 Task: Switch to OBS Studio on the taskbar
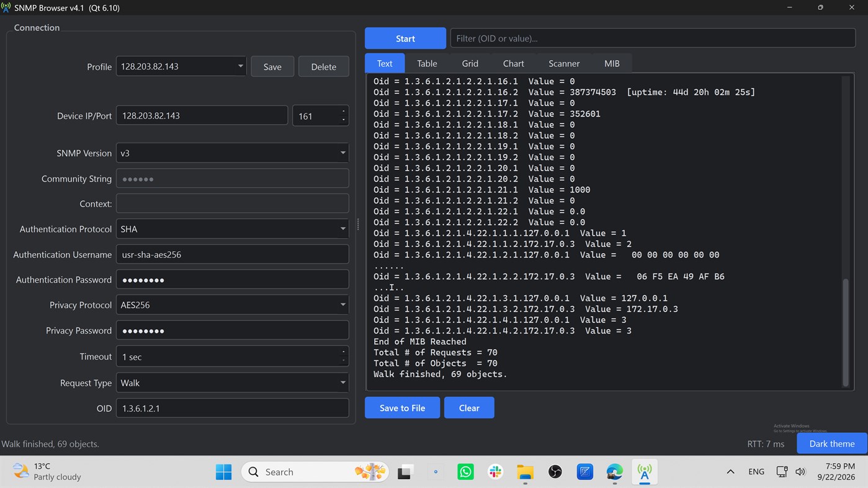555,472
